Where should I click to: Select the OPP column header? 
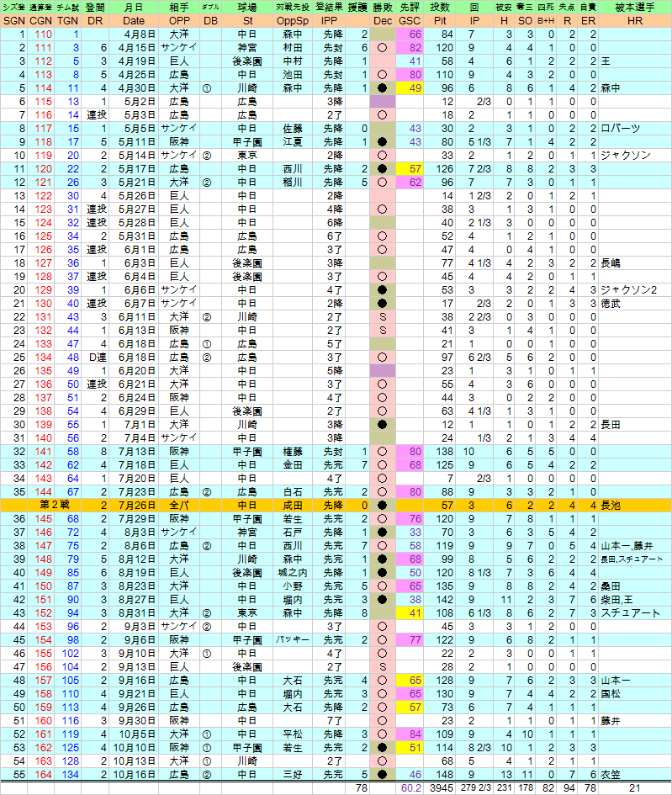point(179,21)
